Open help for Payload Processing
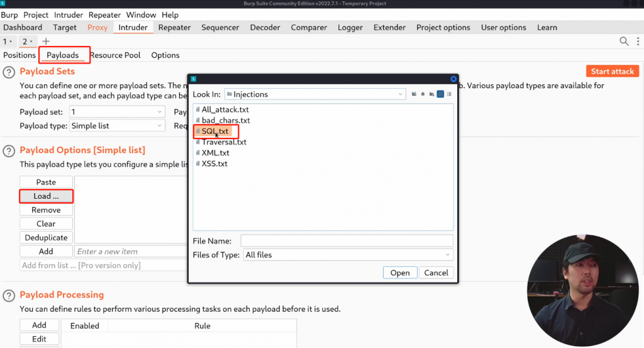 pos(9,296)
